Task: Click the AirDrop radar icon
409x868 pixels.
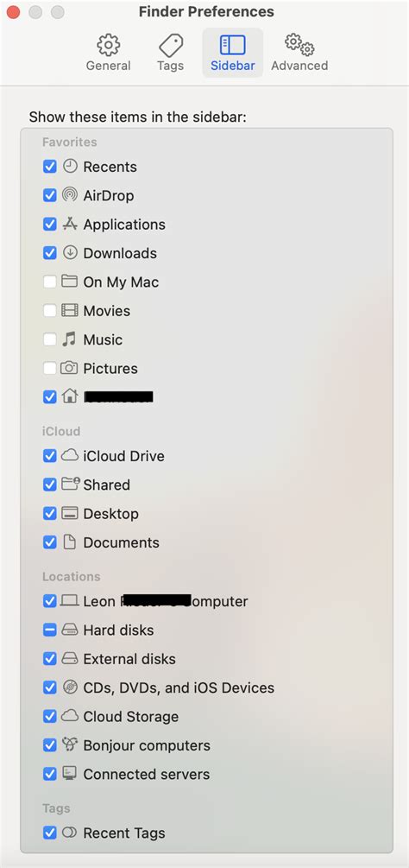Action: [70, 195]
